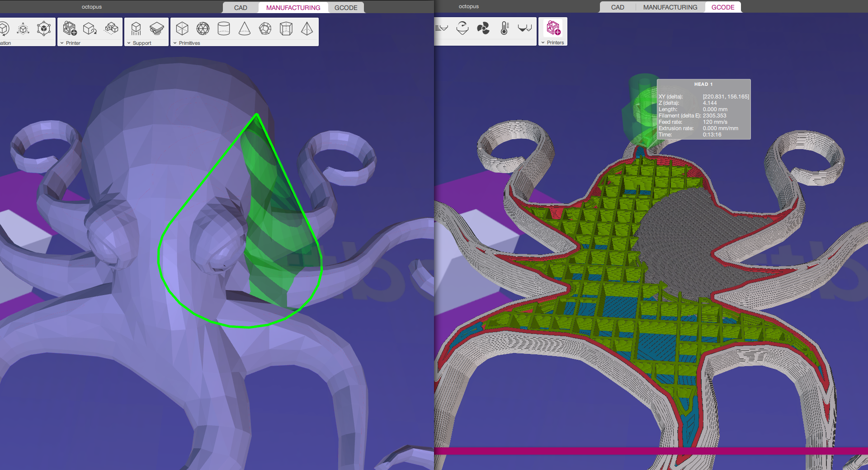Select the flat slab support icon
The image size is (868, 470).
pos(156,28)
